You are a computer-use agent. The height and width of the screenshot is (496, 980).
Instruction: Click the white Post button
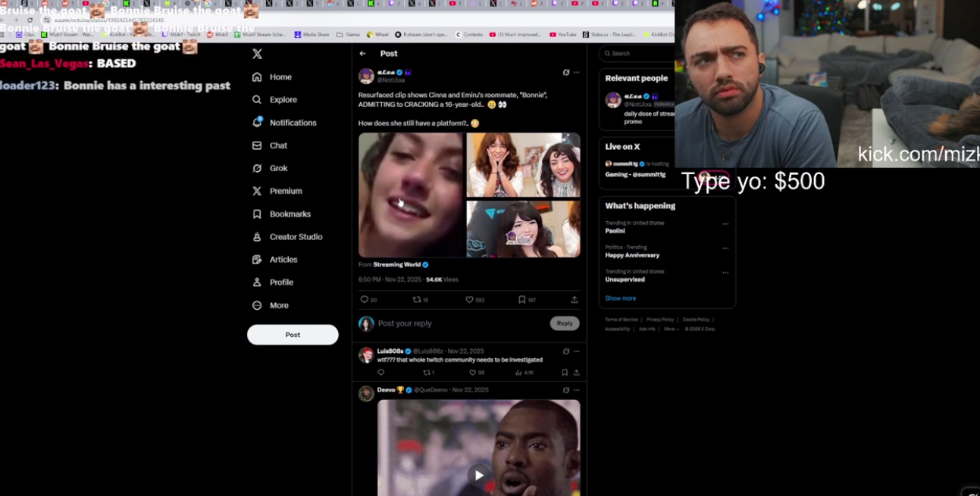click(293, 335)
